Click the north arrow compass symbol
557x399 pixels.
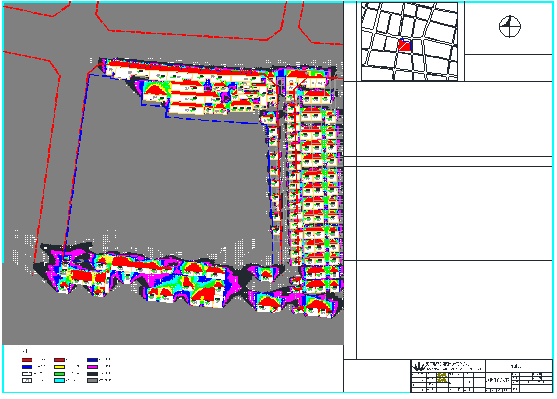[x=510, y=26]
